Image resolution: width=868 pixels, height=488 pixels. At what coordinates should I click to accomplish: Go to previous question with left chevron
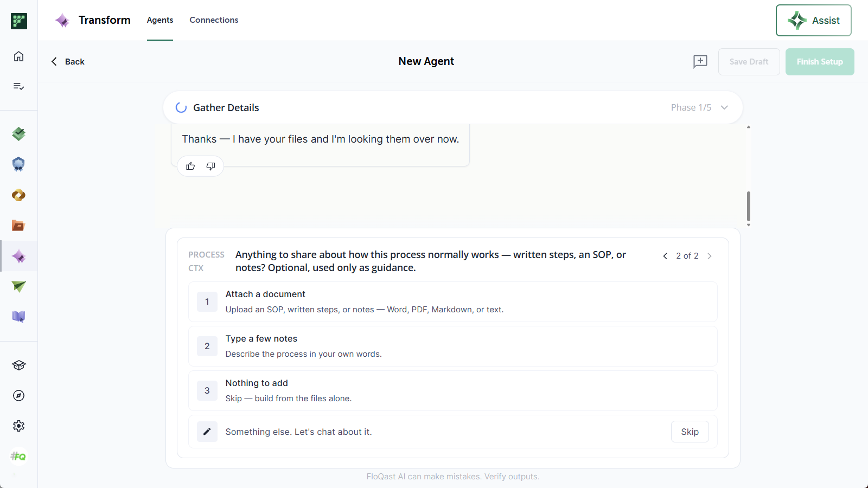[665, 256]
